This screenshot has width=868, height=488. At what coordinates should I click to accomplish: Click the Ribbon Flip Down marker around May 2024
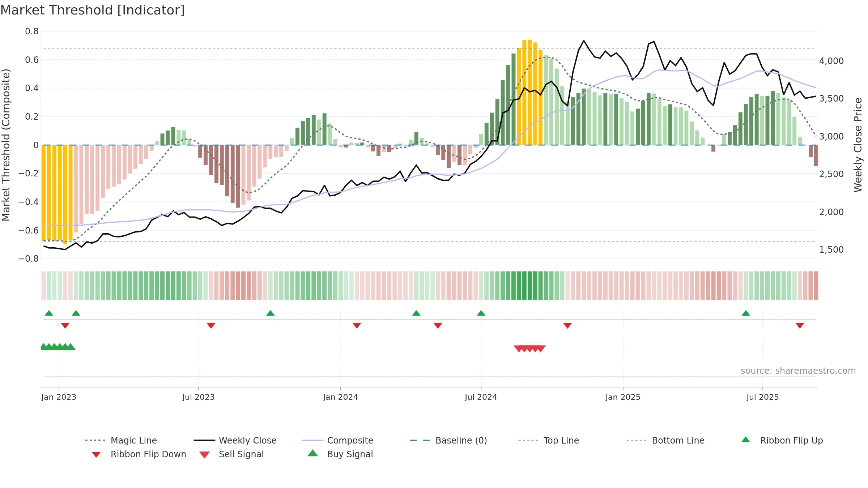pos(438,326)
